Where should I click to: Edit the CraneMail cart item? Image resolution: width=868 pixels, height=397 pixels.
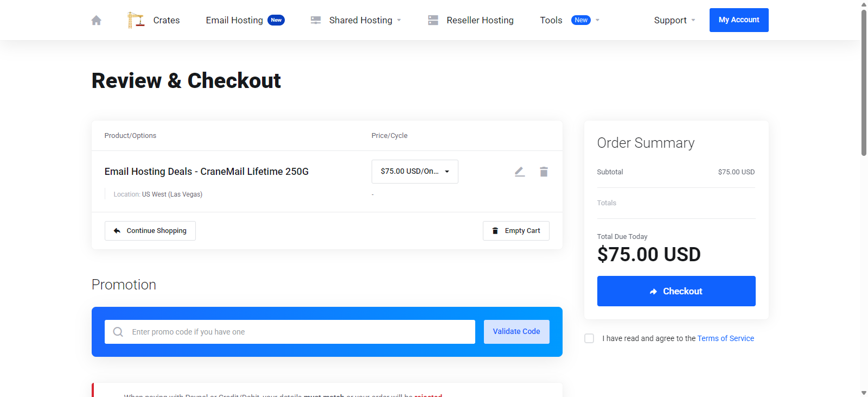[x=520, y=172]
